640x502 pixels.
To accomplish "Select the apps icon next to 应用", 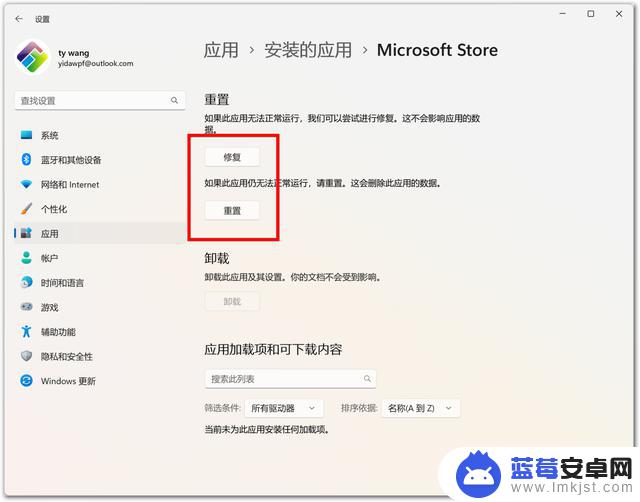I will point(27,233).
